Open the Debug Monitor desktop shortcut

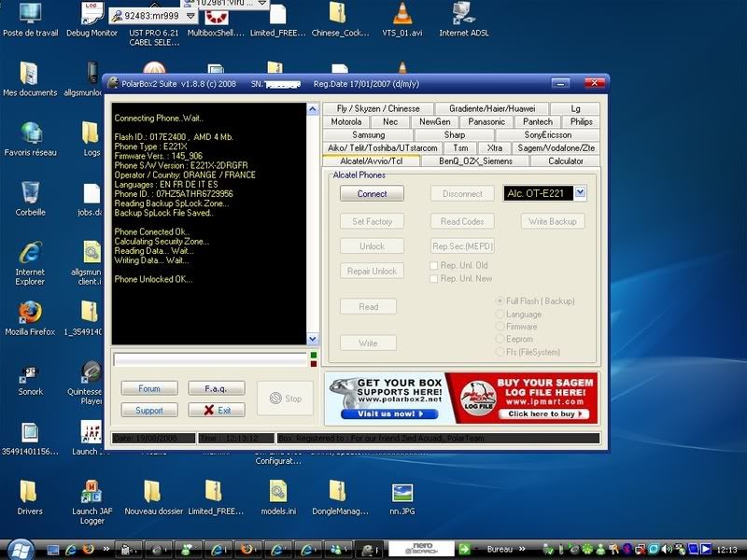[x=92, y=19]
